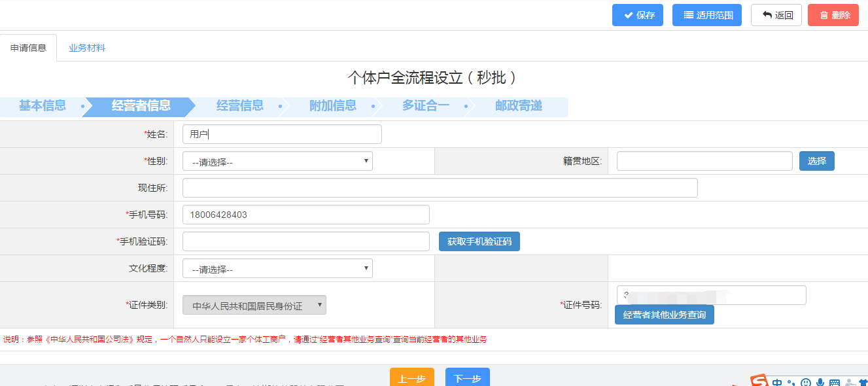Open the 证件类别 ID type dropdown
868x386 pixels.
(254, 305)
